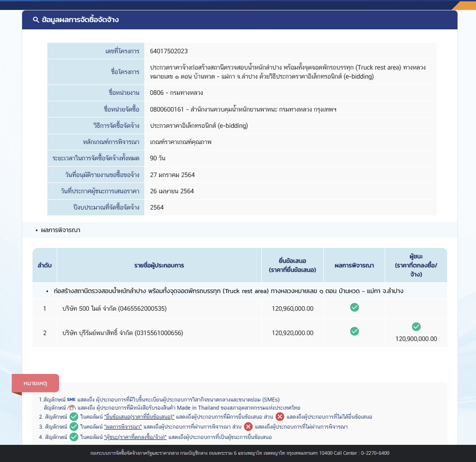The height and width of the screenshot is (462, 476).
Task: Click the project name text with e-bidding
Action: [x=287, y=72]
